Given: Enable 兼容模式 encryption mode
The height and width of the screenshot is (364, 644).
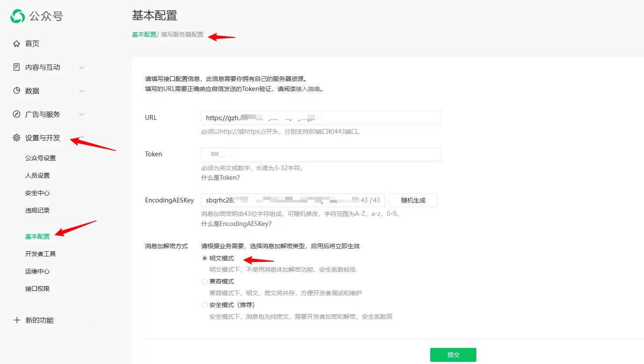Looking at the screenshot, I should tap(204, 281).
